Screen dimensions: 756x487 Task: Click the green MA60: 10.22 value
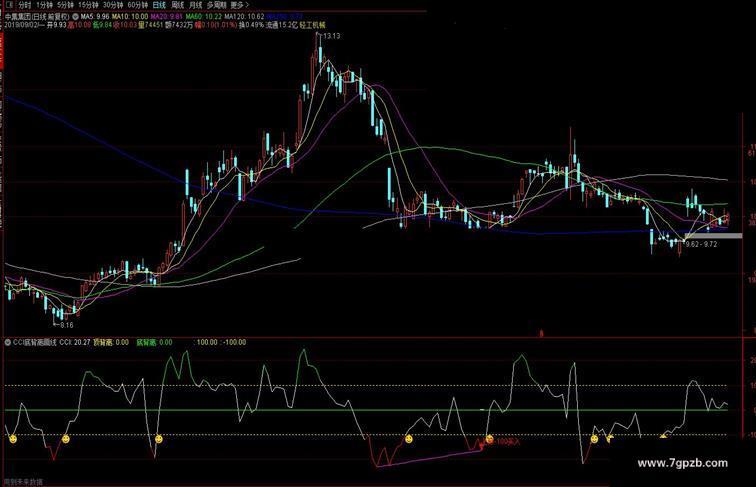(203, 16)
